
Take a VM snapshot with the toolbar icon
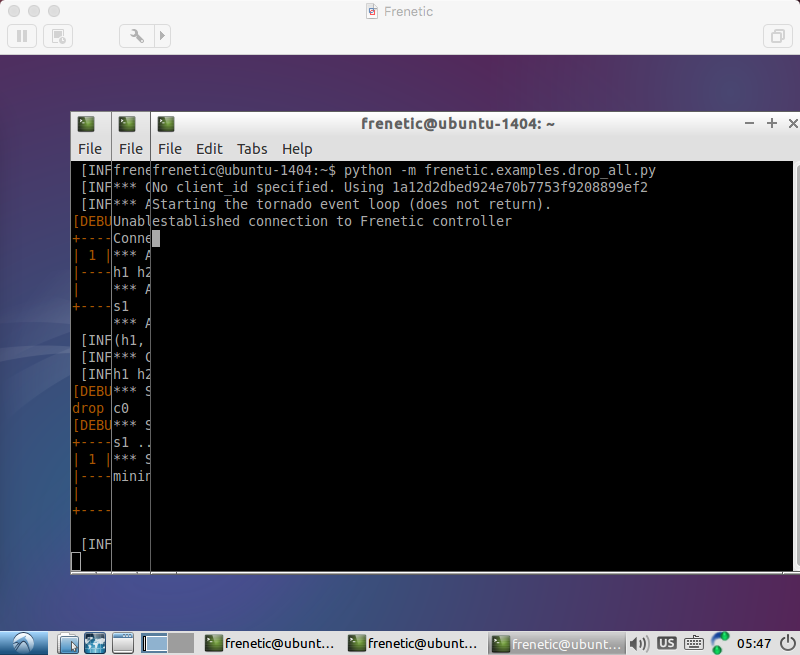(58, 36)
